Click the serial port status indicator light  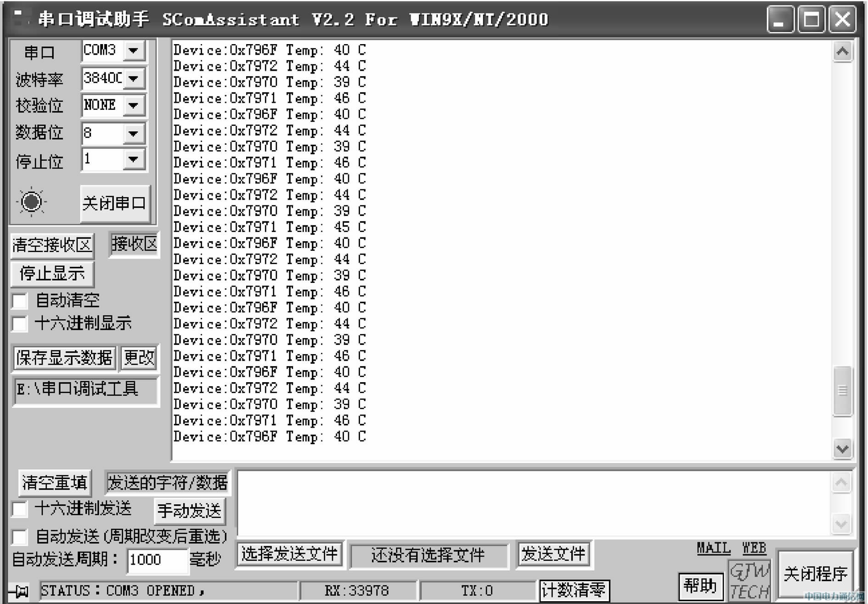click(x=31, y=202)
